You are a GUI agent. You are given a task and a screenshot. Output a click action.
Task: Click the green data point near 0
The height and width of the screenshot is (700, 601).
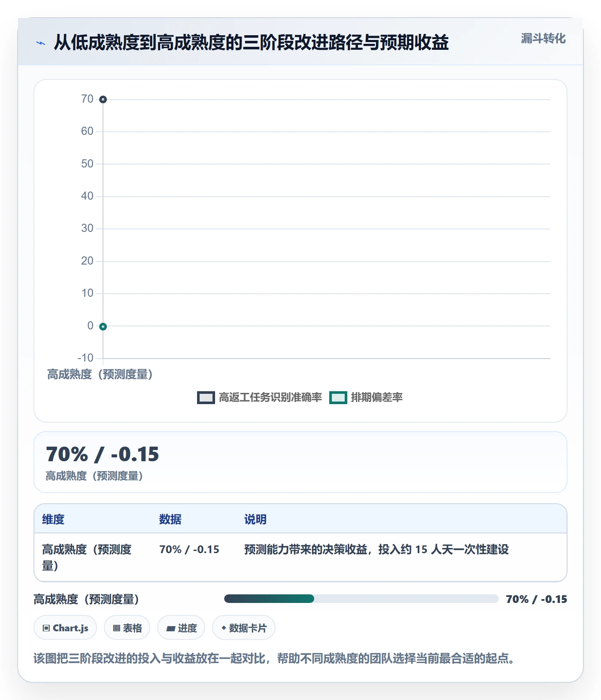(x=103, y=327)
